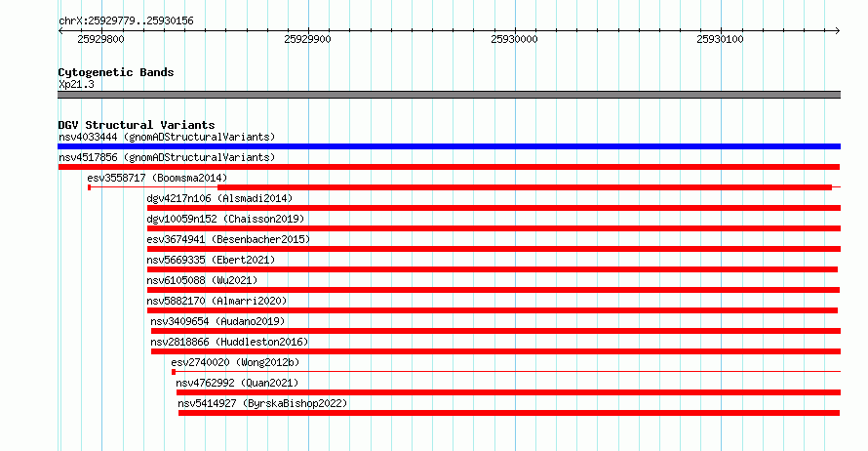Click the nsv5669335 Ebert2021 red bar

[x=493, y=269]
